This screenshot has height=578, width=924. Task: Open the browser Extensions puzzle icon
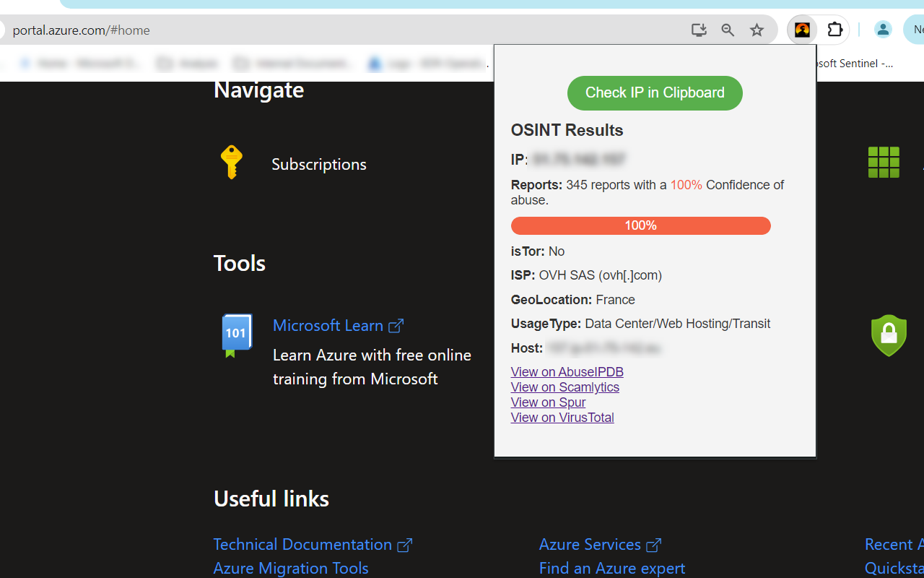pyautogui.click(x=835, y=30)
